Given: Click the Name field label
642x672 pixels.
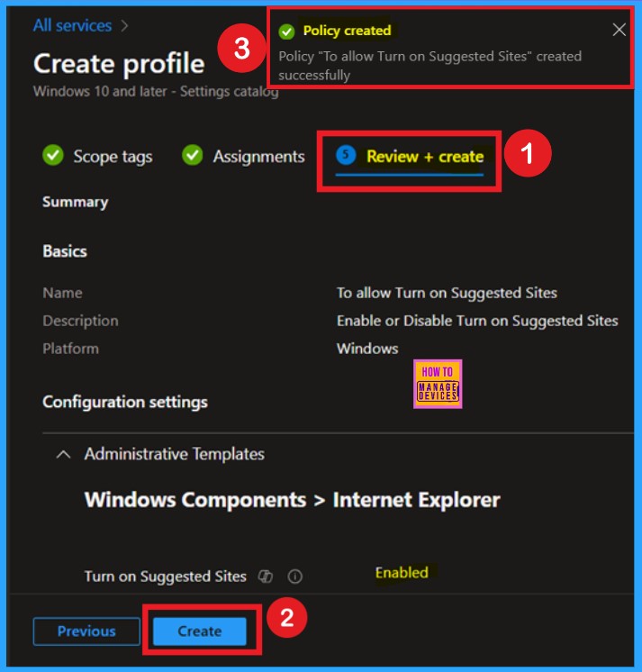Looking at the screenshot, I should click(x=62, y=293).
